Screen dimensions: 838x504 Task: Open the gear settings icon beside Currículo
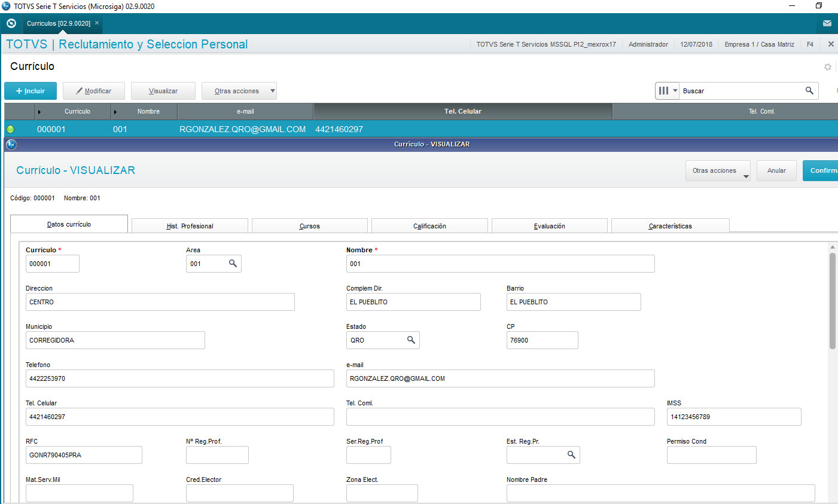pos(828,67)
